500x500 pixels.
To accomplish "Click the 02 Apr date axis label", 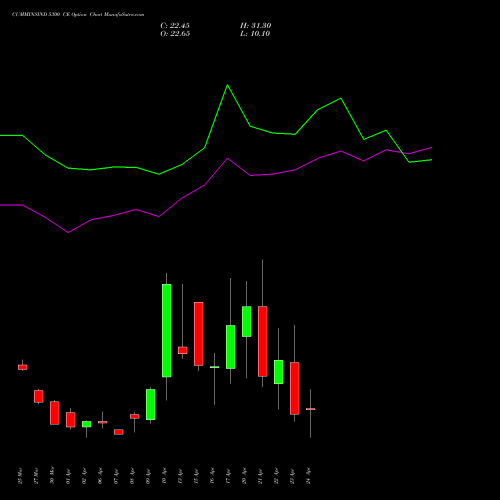I will pyautogui.click(x=84, y=476).
